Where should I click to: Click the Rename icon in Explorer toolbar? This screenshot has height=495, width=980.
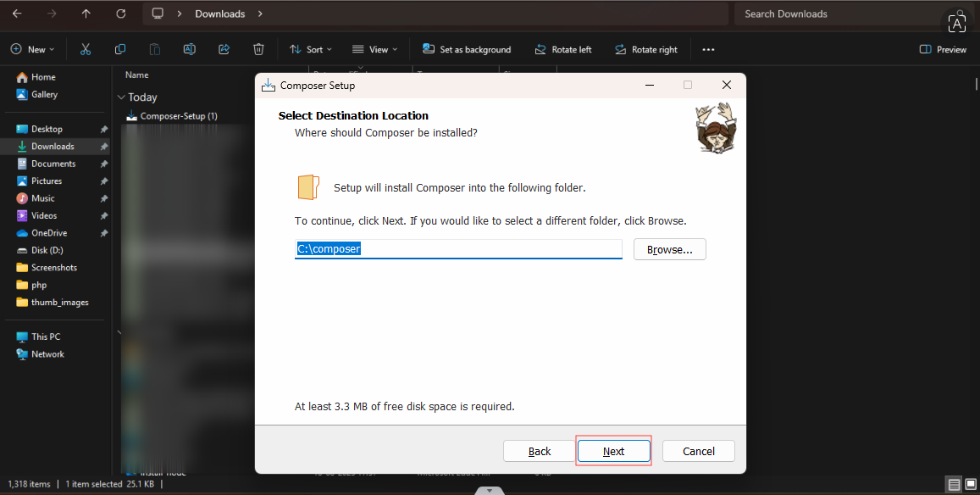tap(189, 49)
